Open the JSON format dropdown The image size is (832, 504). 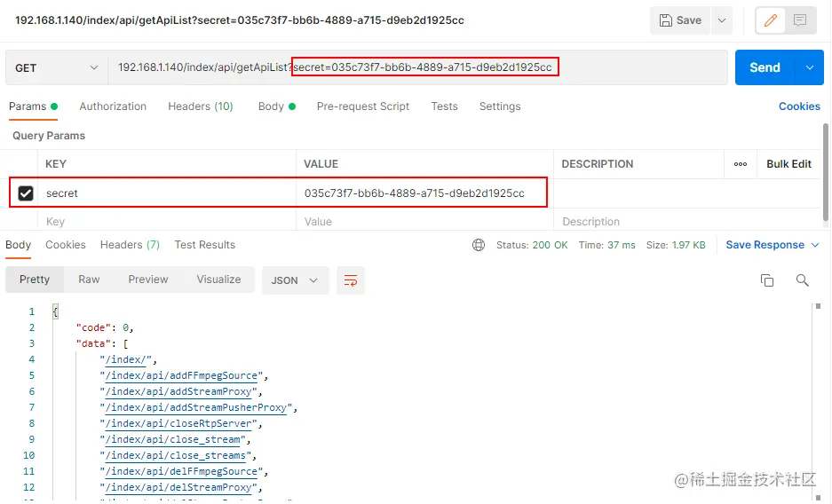pos(295,280)
